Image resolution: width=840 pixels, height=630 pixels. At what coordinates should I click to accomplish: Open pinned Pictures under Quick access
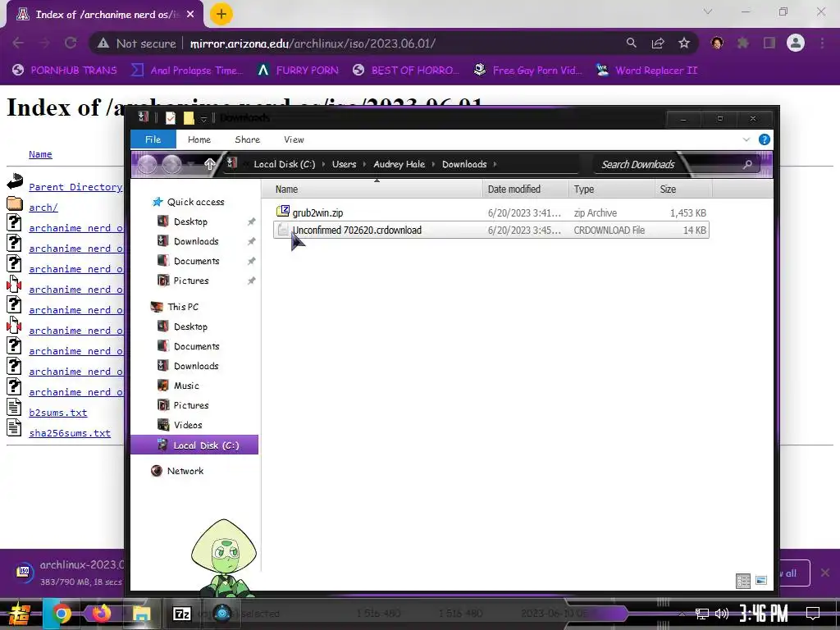(x=190, y=281)
